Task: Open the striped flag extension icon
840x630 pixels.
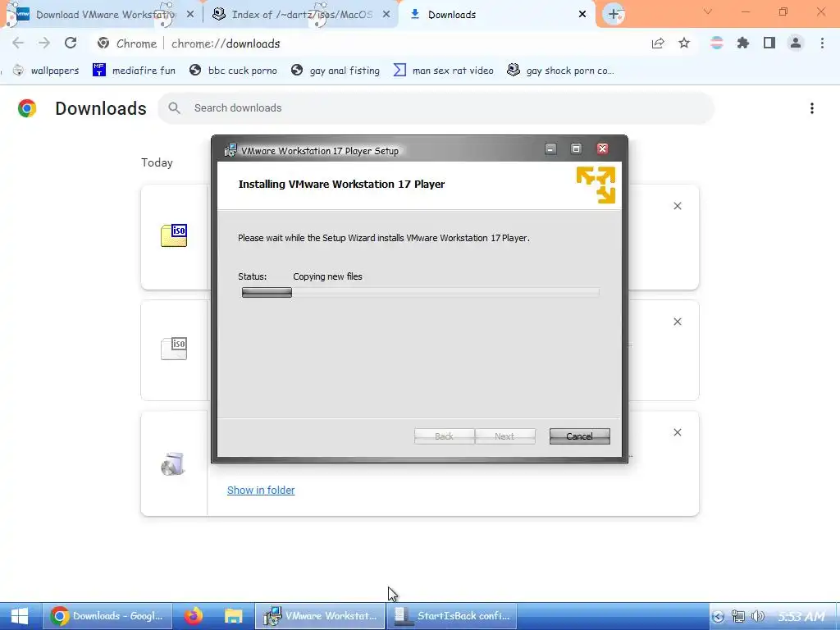Action: [717, 43]
